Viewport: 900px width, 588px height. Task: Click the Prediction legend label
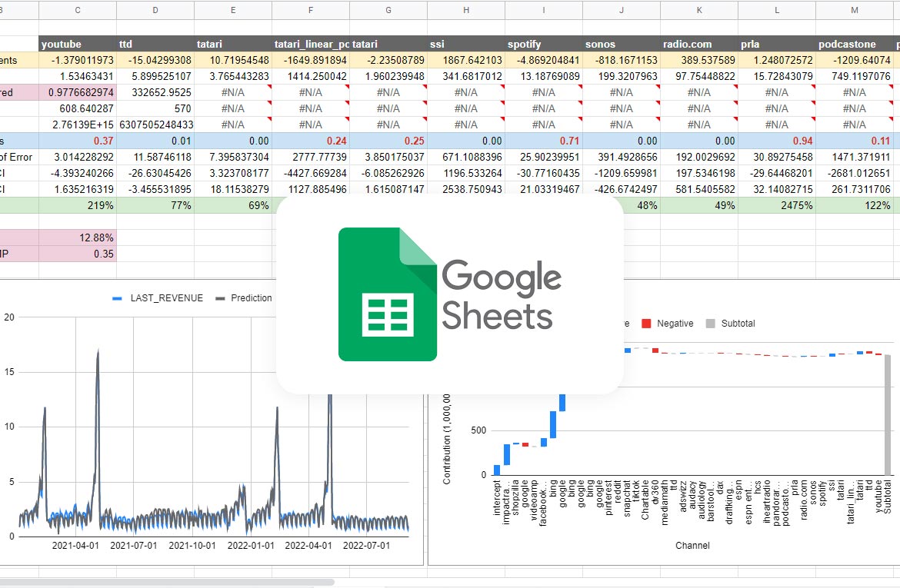pos(252,297)
